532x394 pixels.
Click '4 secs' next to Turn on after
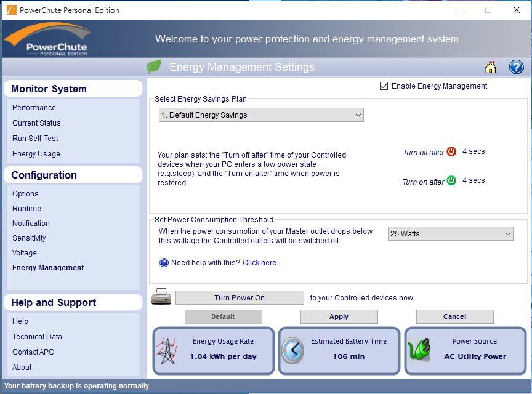coord(474,180)
